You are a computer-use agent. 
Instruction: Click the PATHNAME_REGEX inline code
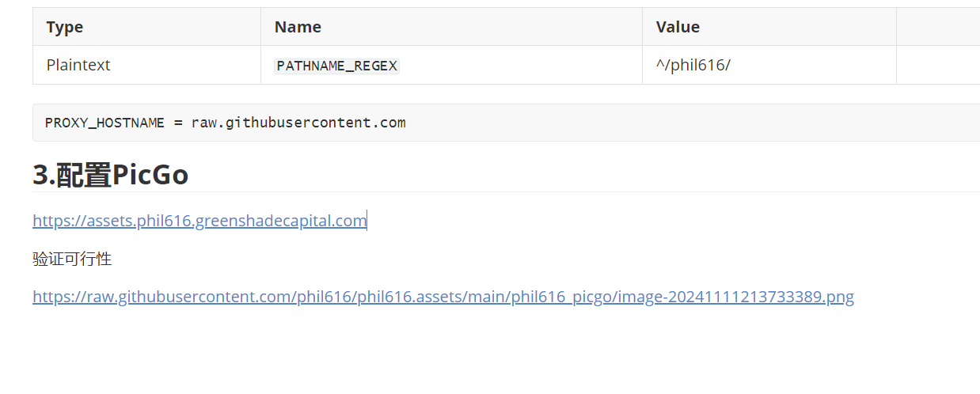[336, 66]
